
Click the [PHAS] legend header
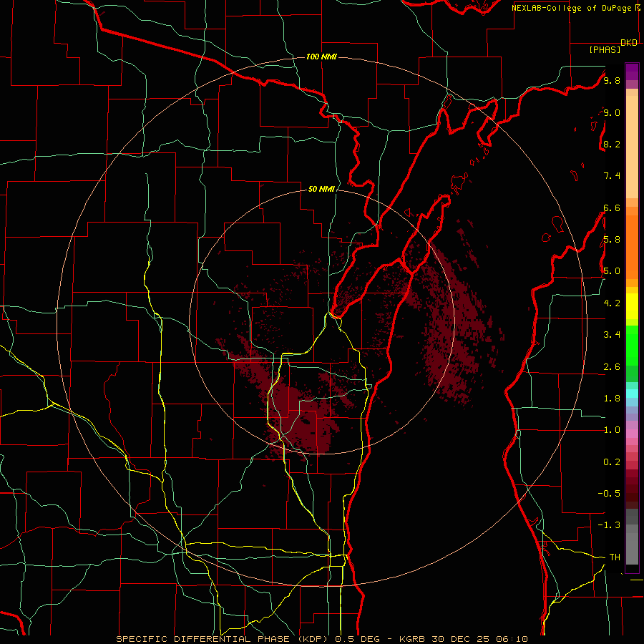coord(605,49)
